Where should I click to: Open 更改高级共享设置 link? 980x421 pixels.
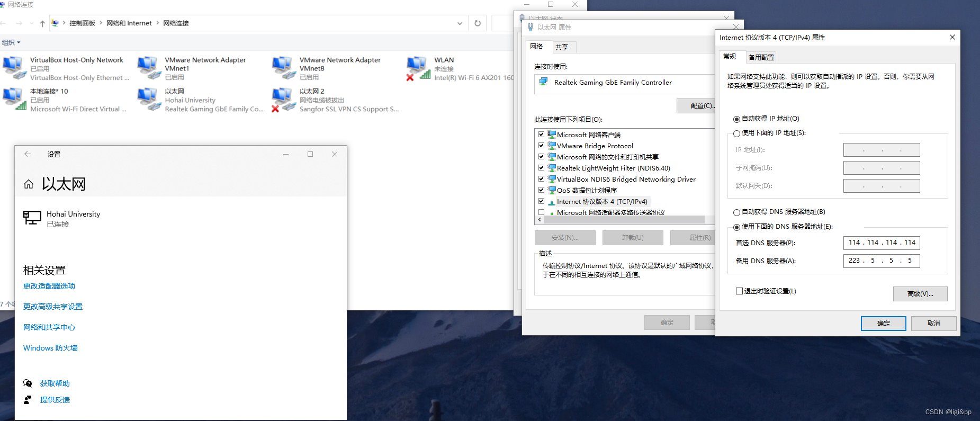(53, 307)
